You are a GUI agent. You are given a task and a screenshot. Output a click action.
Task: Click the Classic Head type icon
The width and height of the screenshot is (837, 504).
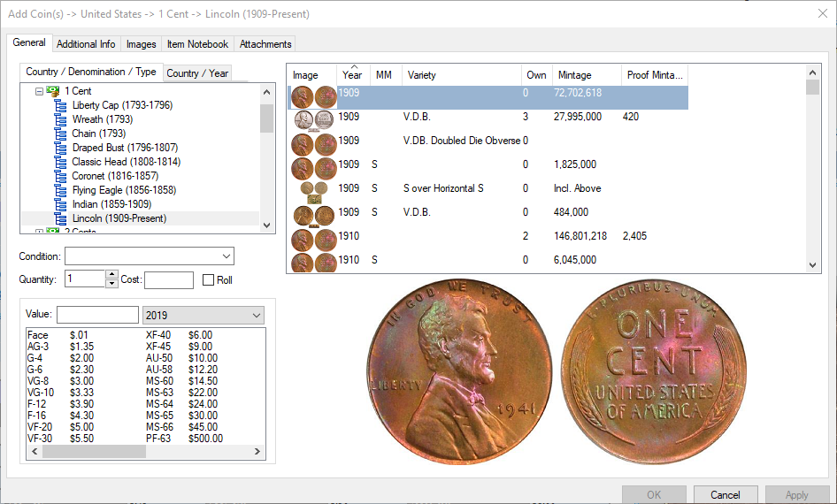coord(60,162)
